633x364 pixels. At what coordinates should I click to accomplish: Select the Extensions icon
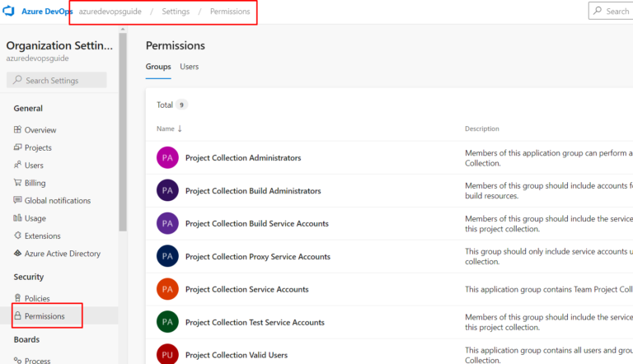17,236
